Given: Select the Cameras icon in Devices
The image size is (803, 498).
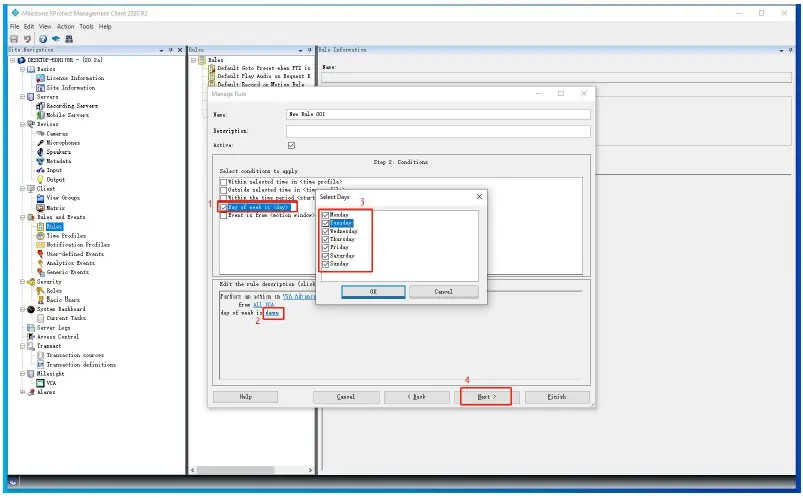Looking at the screenshot, I should coord(40,133).
